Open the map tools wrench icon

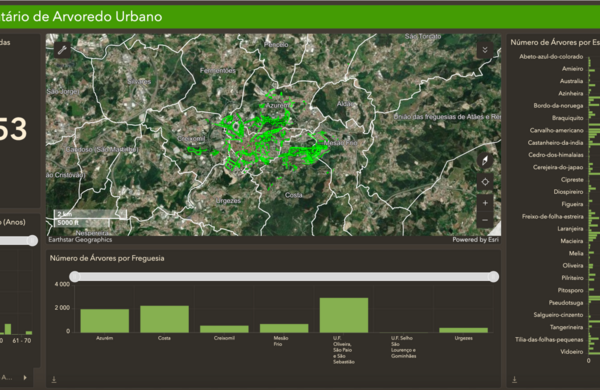coord(62,50)
